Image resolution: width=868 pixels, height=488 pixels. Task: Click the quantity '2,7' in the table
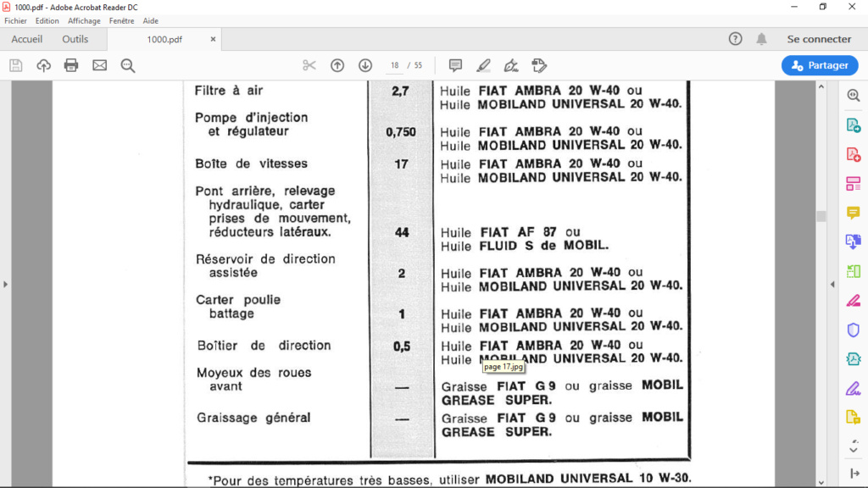click(x=400, y=91)
